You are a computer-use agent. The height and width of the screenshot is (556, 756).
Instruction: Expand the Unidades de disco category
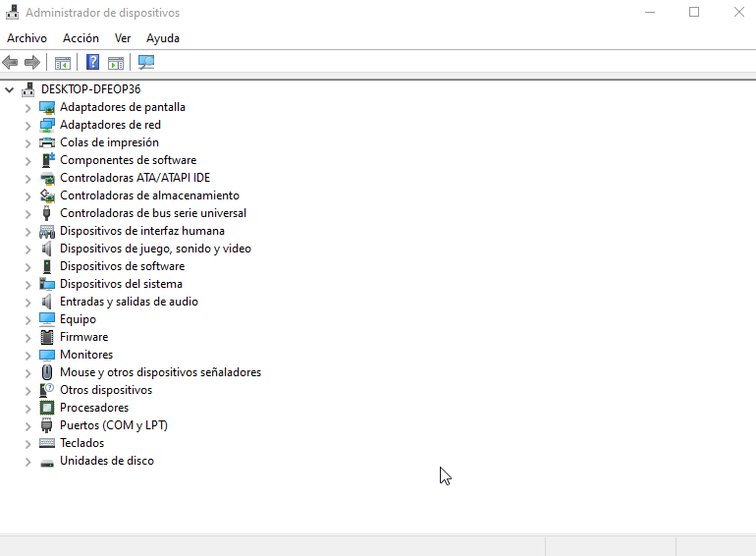(x=27, y=462)
